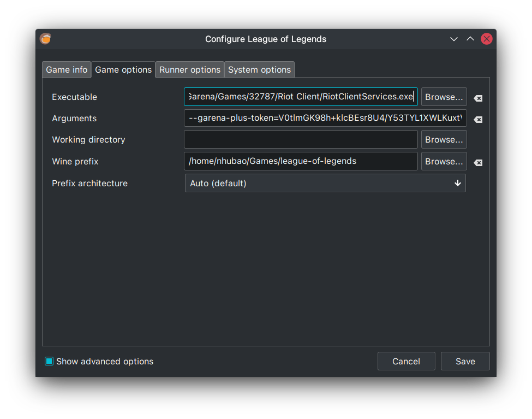Browse for the Working directory
Viewport: 532px width, 419px height.
[x=444, y=140]
